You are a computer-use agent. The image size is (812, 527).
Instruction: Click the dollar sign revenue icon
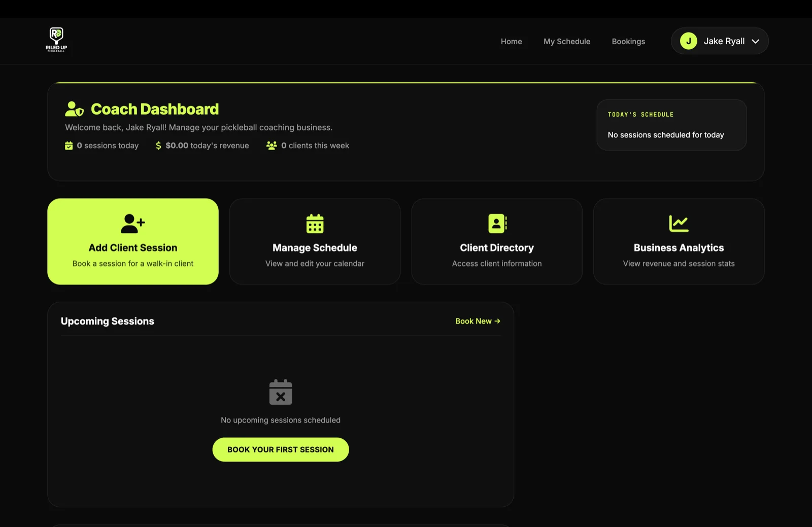158,146
